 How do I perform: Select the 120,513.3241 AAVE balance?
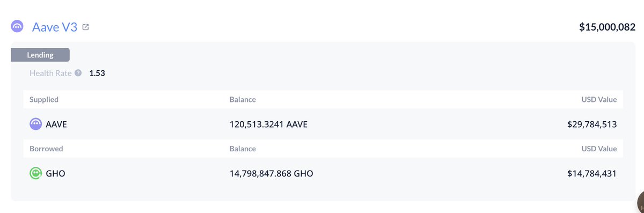(x=268, y=124)
